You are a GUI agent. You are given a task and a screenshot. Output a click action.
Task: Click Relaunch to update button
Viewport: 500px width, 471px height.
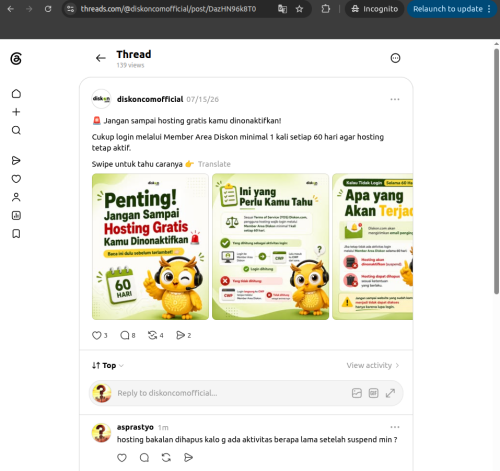point(452,9)
